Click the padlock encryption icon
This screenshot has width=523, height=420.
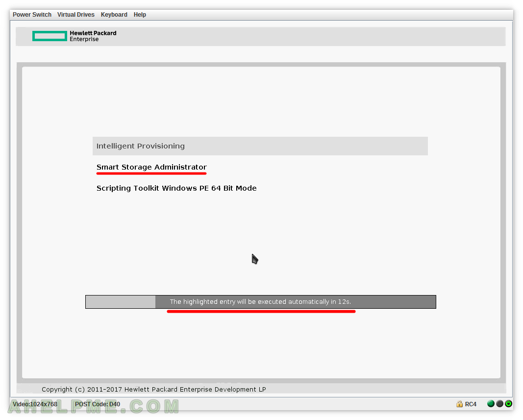(459, 404)
